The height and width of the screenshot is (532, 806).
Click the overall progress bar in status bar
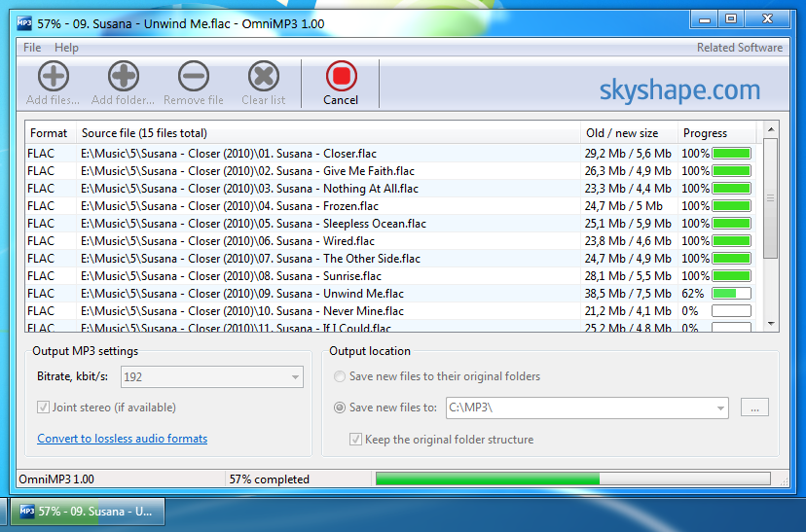click(572, 479)
